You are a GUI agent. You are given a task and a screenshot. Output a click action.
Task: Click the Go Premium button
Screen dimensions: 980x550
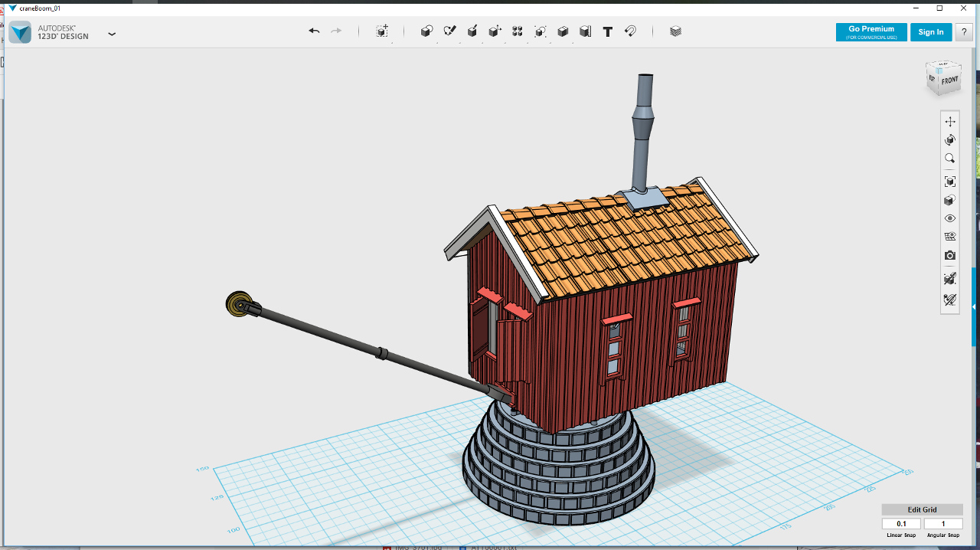(871, 32)
